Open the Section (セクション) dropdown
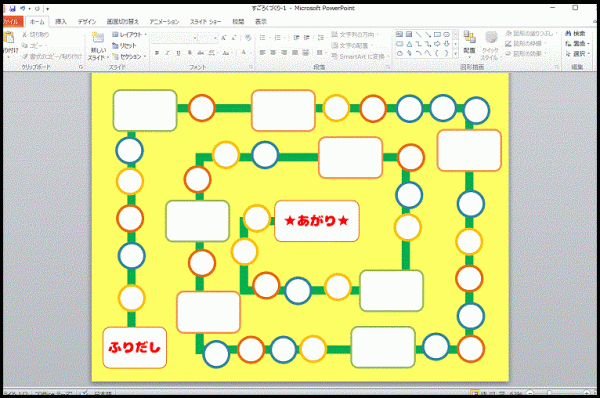Viewport: 600px width, 398px height. 129,57
